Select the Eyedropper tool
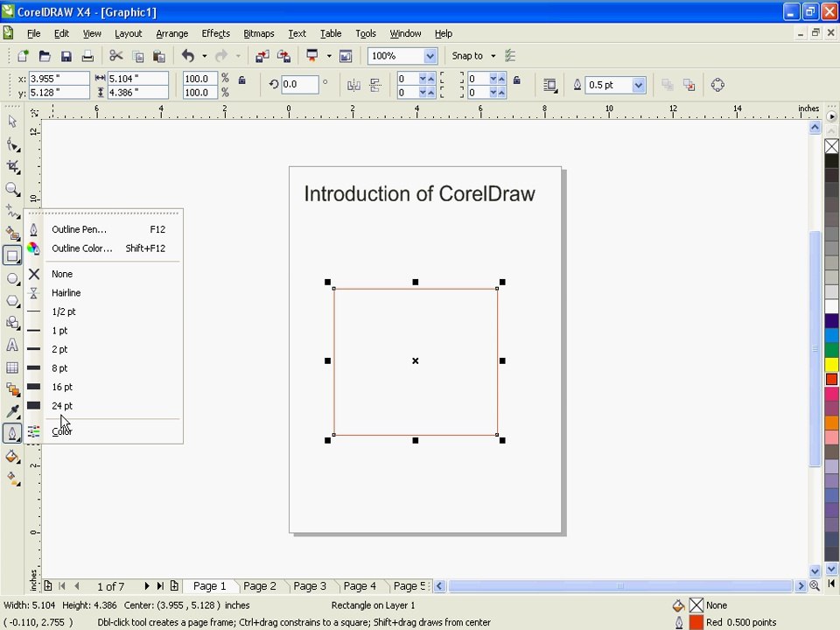Viewport: 840px width, 630px height. pos(12,411)
